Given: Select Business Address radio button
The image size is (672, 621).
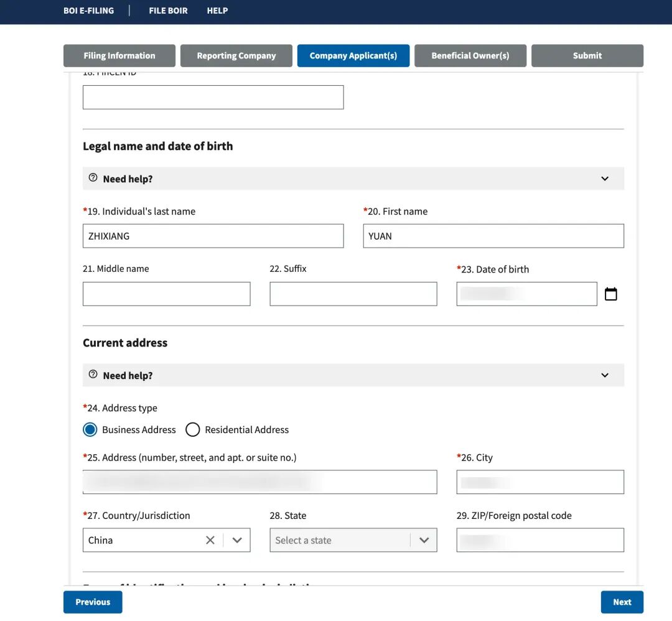Looking at the screenshot, I should click(x=90, y=429).
